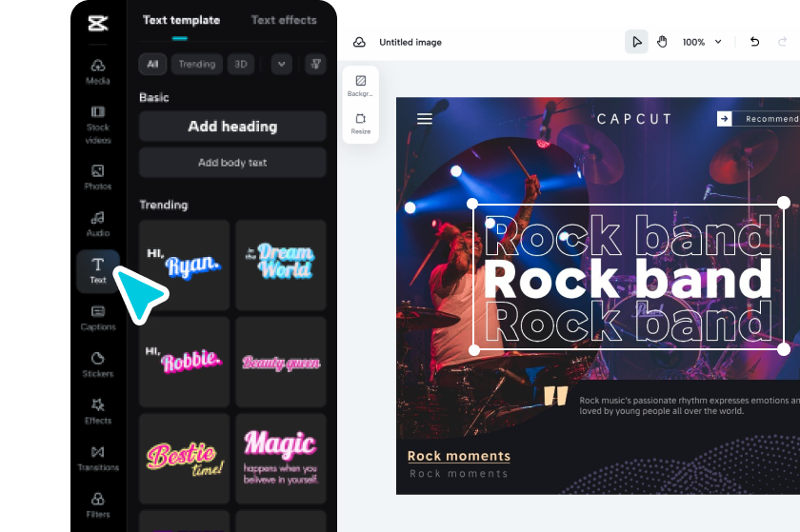Screen dimensions: 800x532
Task: Choose the Hi Ryan text template
Action: coord(184,266)
